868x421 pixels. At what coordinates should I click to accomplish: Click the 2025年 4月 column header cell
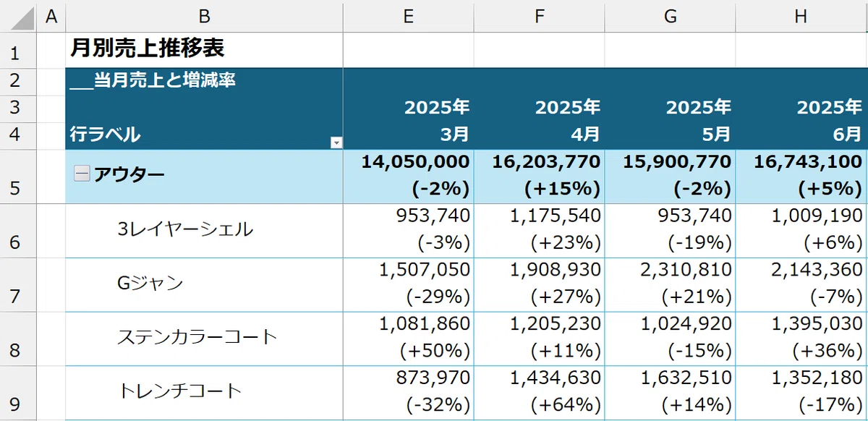(x=540, y=122)
